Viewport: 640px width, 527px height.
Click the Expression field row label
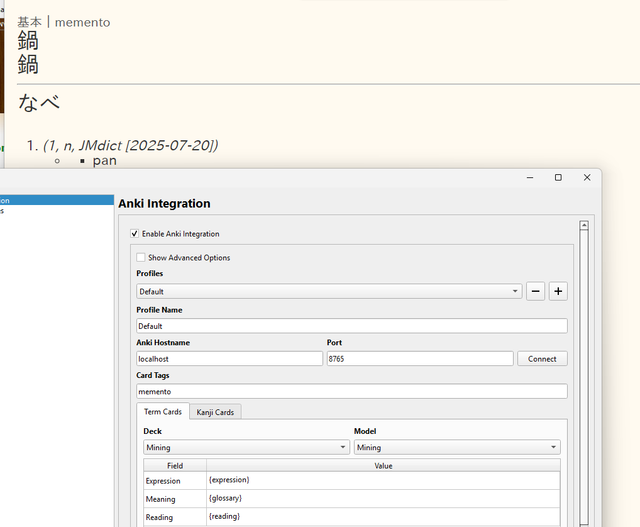click(x=175, y=481)
